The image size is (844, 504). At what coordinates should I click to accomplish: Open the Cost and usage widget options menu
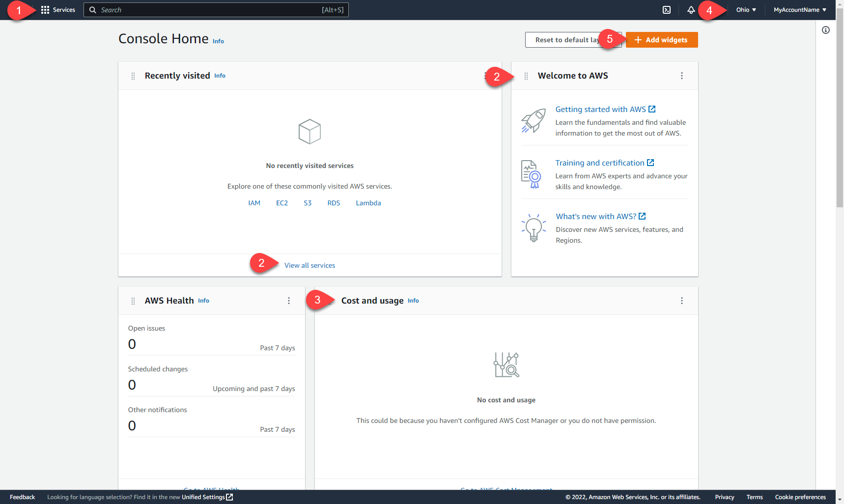[x=681, y=301]
